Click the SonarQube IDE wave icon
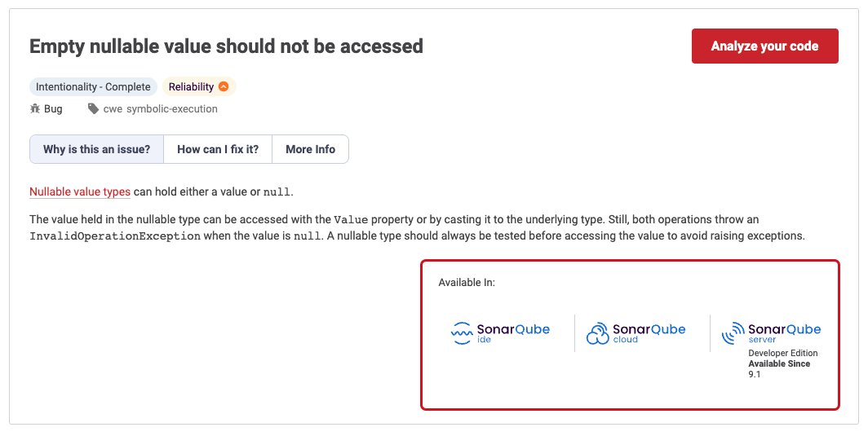Screen dimensions: 868x436 (x=462, y=333)
